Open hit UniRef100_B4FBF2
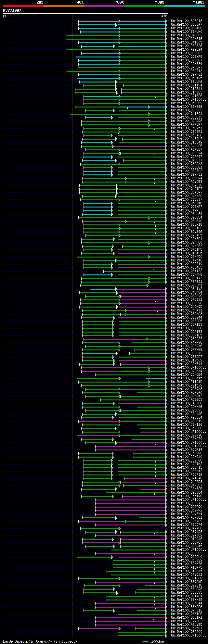 187,35
